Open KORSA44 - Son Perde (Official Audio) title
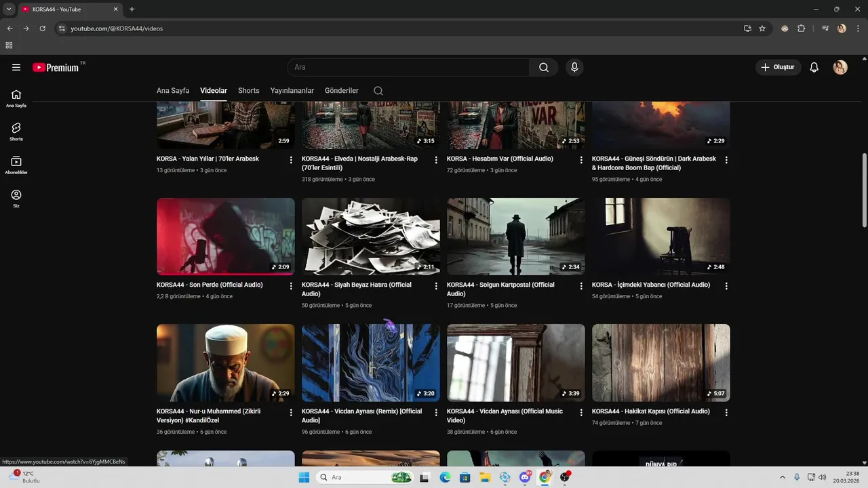This screenshot has width=868, height=488. tap(210, 285)
